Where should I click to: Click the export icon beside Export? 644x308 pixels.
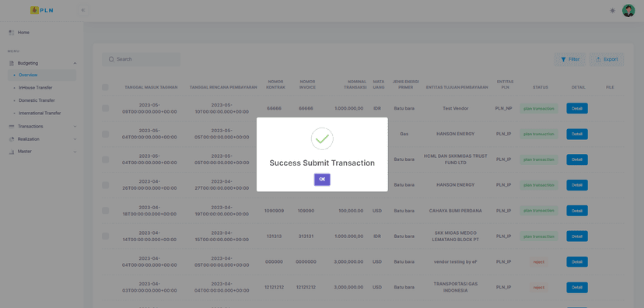pyautogui.click(x=598, y=60)
